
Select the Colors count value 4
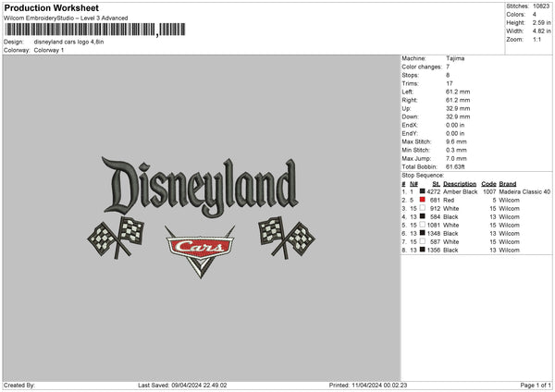pyautogui.click(x=535, y=15)
